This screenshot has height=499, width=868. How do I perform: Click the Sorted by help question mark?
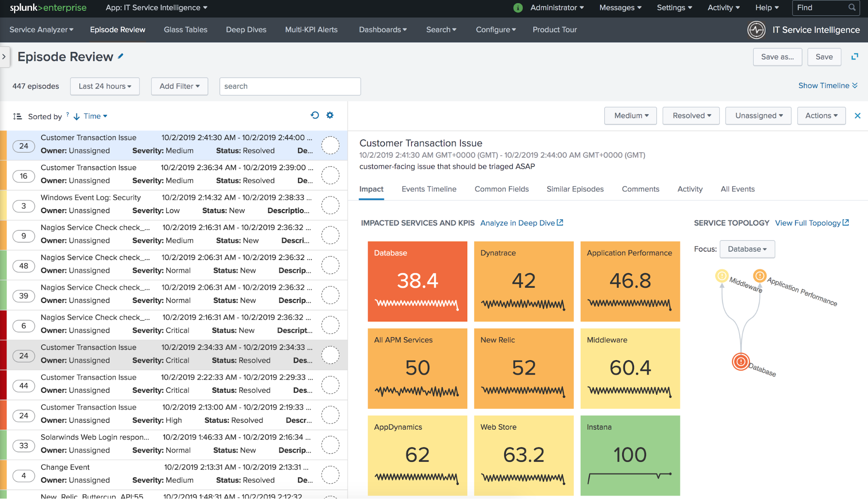pos(68,114)
